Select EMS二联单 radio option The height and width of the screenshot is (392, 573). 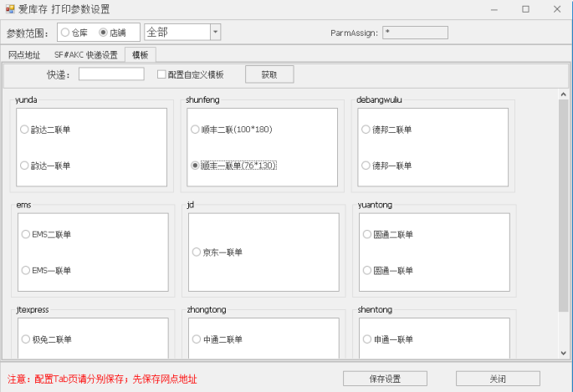pos(46,234)
